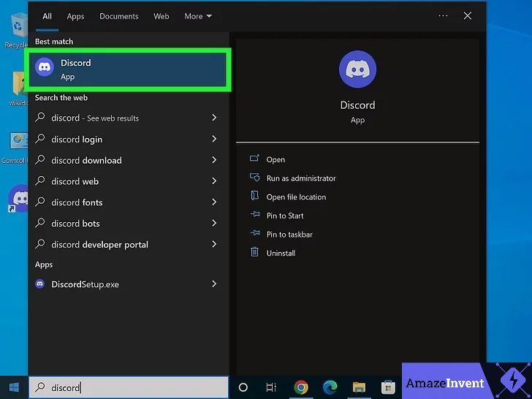Click the Run as administrator shield icon

click(x=254, y=177)
